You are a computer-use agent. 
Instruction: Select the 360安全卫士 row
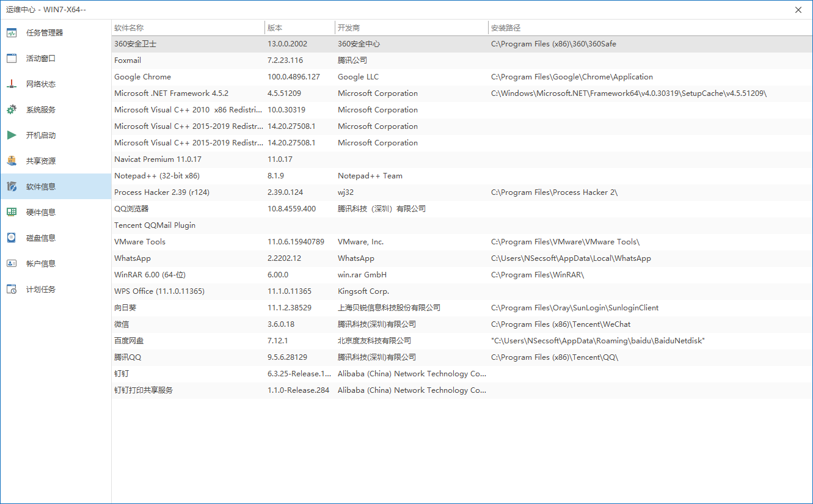click(462, 44)
